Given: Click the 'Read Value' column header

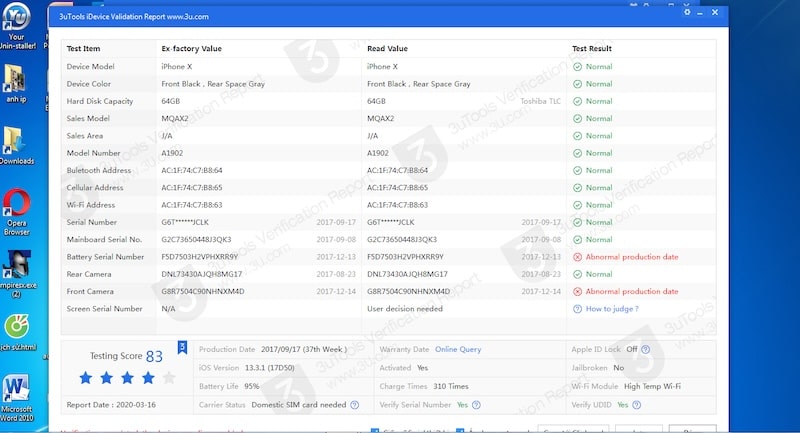Looking at the screenshot, I should tap(387, 48).
